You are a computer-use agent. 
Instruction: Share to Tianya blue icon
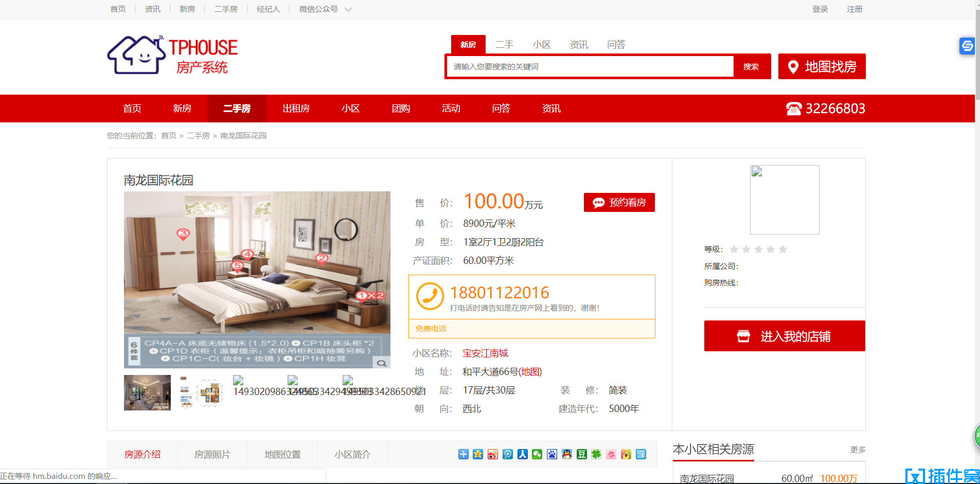pyautogui.click(x=641, y=454)
